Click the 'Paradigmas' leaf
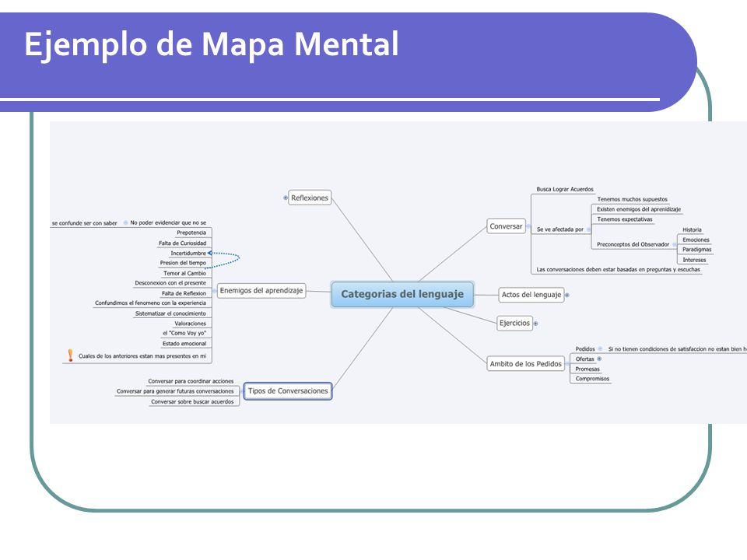747x560 pixels. [696, 250]
